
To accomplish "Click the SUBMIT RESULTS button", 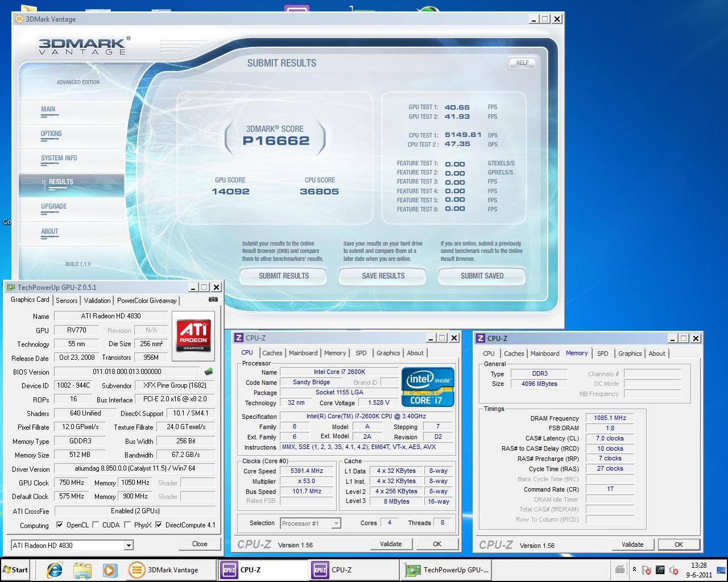I will pyautogui.click(x=284, y=276).
